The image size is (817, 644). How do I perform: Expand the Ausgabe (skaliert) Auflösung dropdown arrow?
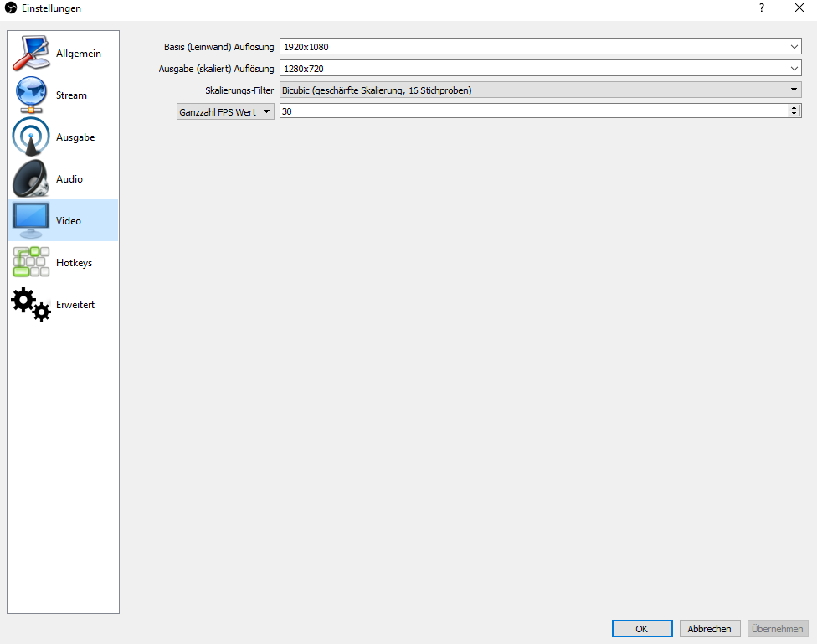(794, 69)
